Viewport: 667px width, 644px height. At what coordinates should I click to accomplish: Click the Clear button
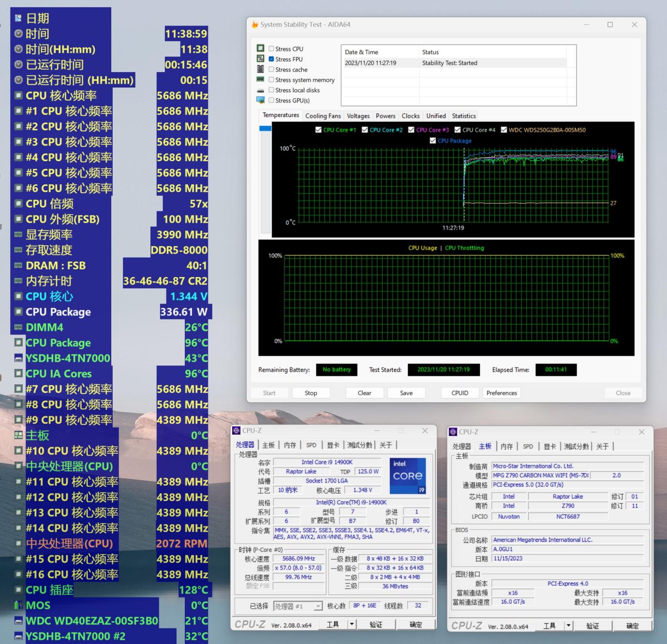[x=365, y=393]
